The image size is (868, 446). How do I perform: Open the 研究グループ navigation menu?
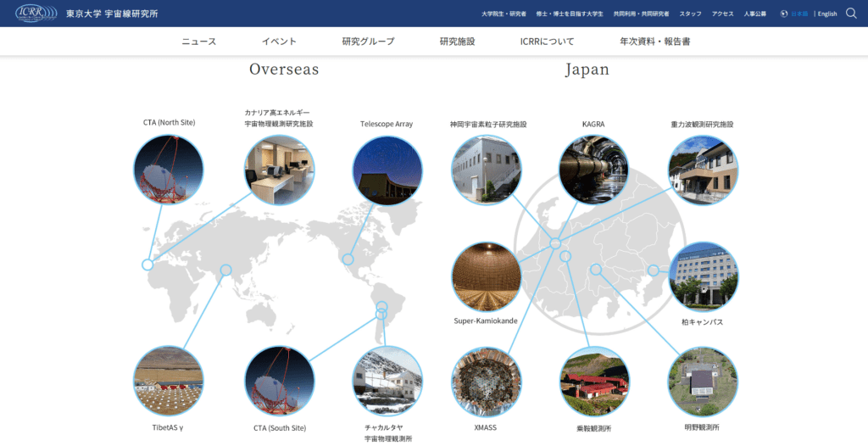[x=368, y=42]
